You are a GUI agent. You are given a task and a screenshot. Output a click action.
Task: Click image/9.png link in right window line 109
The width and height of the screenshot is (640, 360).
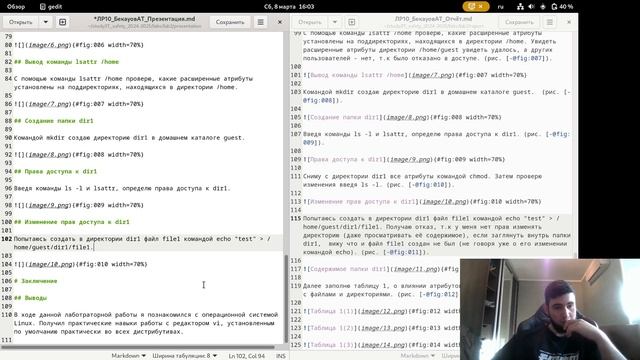coord(410,159)
